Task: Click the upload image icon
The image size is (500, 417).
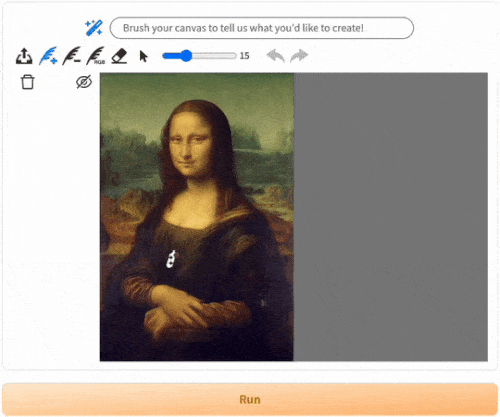Action: tap(24, 56)
